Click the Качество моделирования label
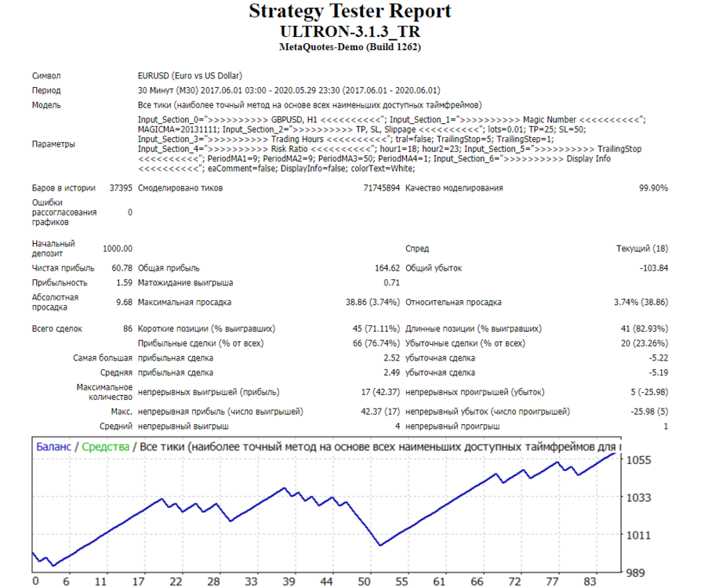Viewport: 719px width, 588px height. pyautogui.click(x=454, y=188)
